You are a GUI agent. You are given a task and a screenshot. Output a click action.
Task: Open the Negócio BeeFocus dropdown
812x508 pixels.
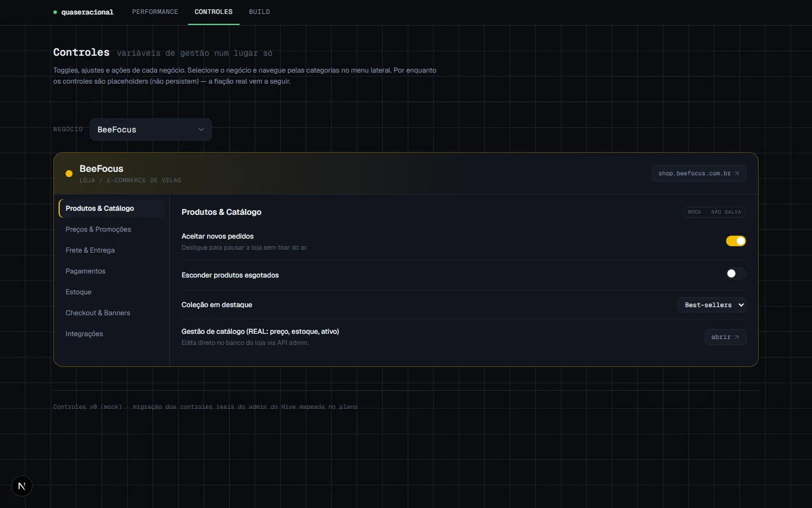coord(151,129)
